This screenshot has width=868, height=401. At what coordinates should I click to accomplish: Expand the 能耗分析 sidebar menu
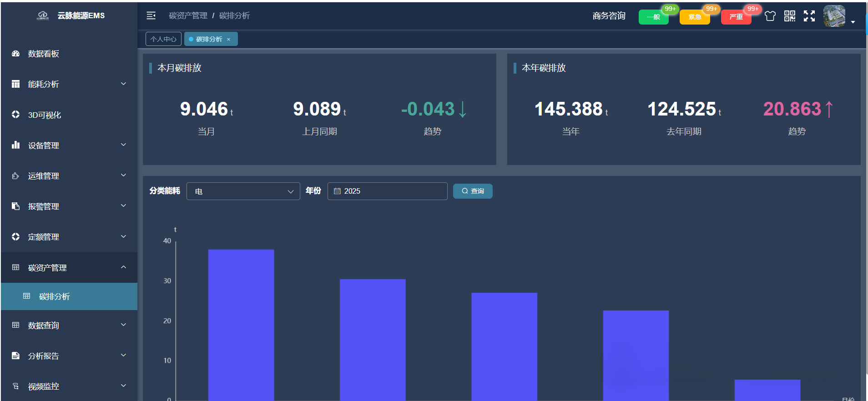point(69,84)
